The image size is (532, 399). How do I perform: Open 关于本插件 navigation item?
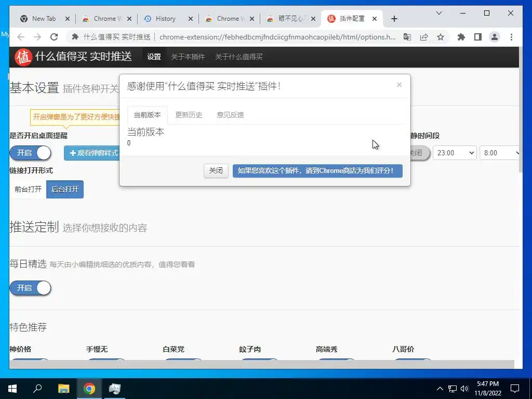tap(188, 57)
